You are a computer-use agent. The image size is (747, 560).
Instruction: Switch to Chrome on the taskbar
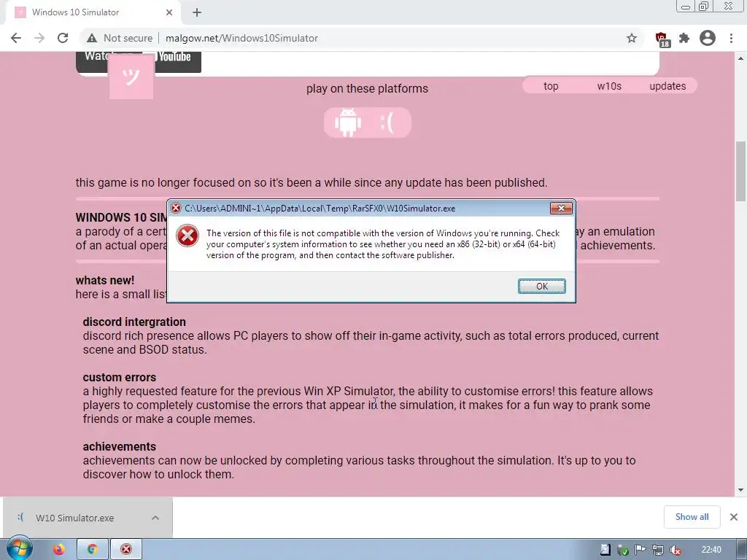(x=93, y=549)
